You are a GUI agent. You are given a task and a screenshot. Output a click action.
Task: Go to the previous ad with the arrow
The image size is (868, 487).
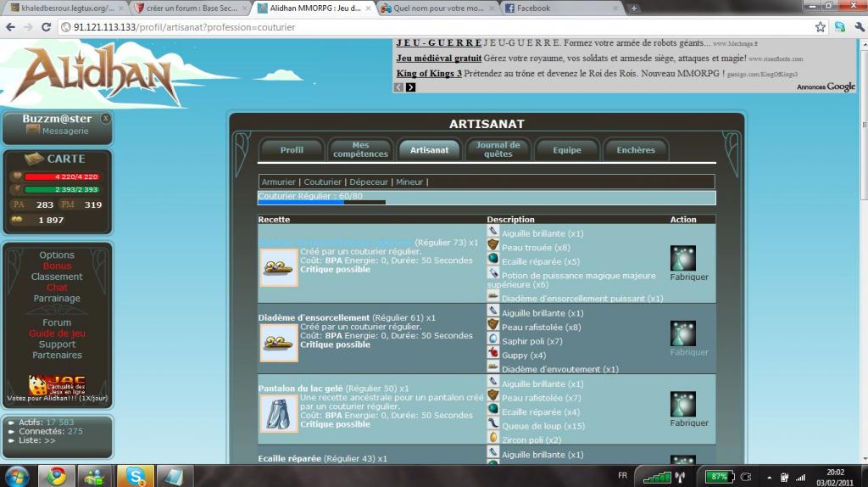pos(398,87)
